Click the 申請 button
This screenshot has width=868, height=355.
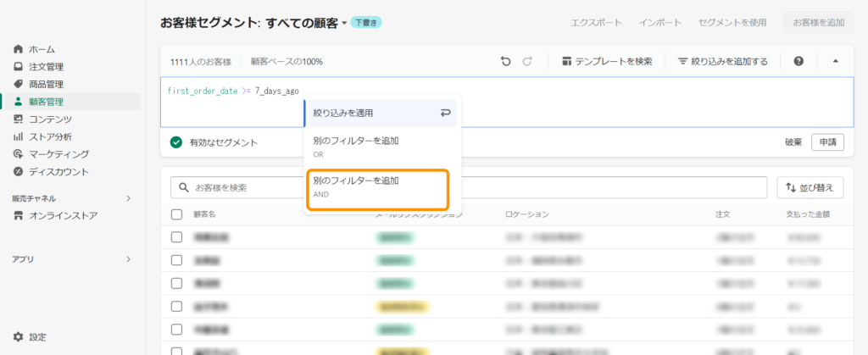tap(827, 142)
